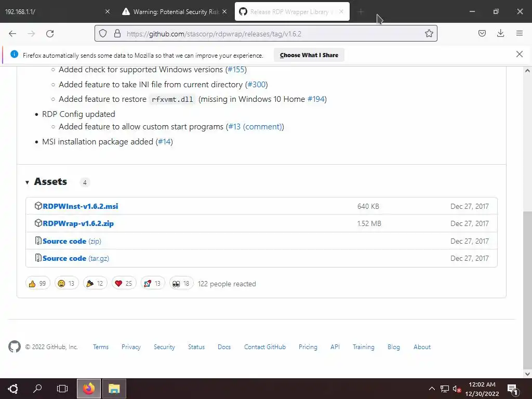The height and width of the screenshot is (399, 532).
Task: Open the Terms footer link
Action: pos(101,347)
